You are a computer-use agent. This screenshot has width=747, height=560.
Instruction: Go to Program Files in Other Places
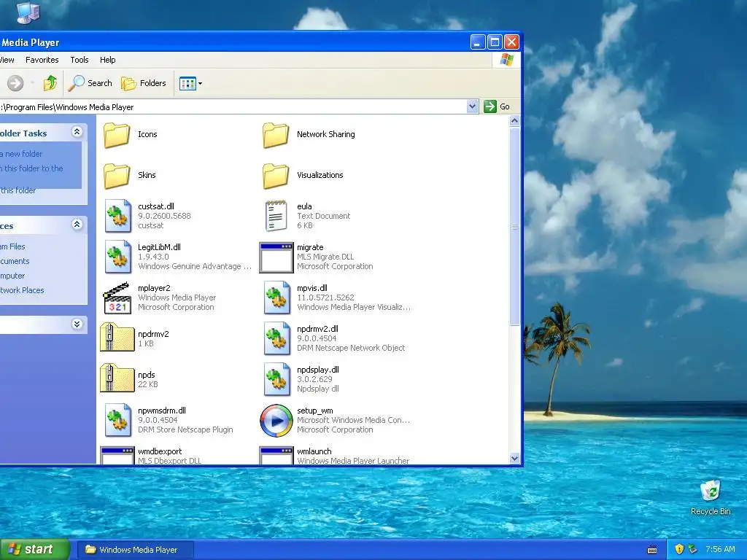13,246
